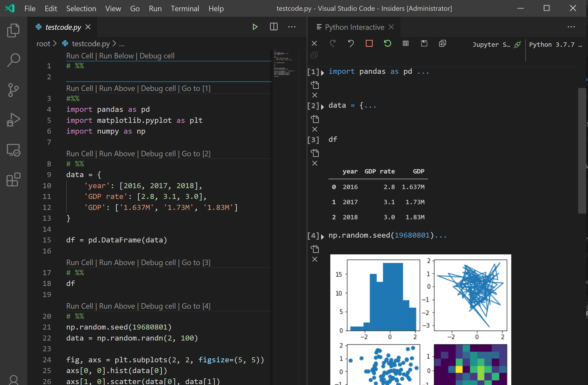Open the Accounts icon in activity bar
Viewport: 588px width, 385px height.
click(x=13, y=380)
